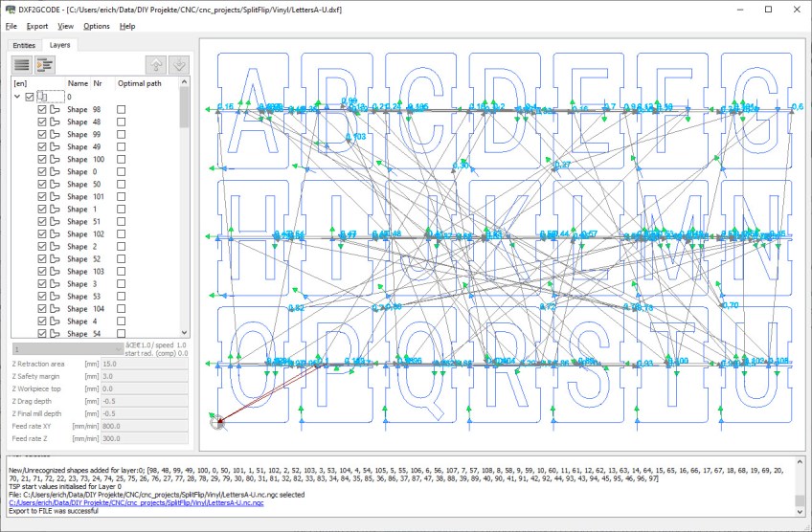The image size is (812, 532).
Task: Open the Options menu
Action: pyautogui.click(x=96, y=26)
